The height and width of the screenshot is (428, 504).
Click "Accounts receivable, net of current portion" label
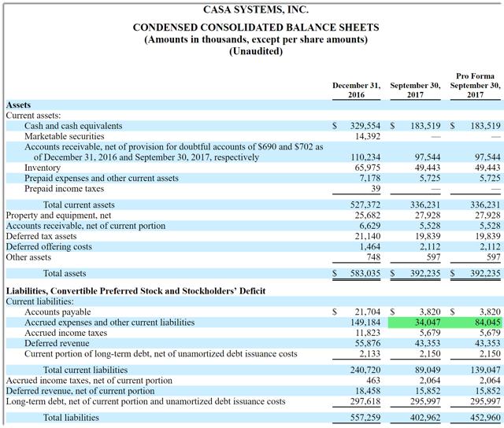86,226
